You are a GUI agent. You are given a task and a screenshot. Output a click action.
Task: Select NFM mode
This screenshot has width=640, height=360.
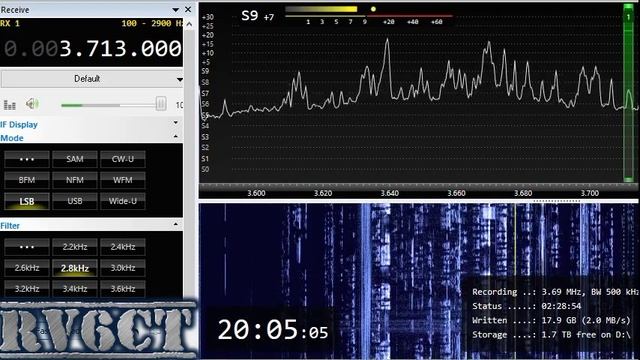[x=75, y=180]
